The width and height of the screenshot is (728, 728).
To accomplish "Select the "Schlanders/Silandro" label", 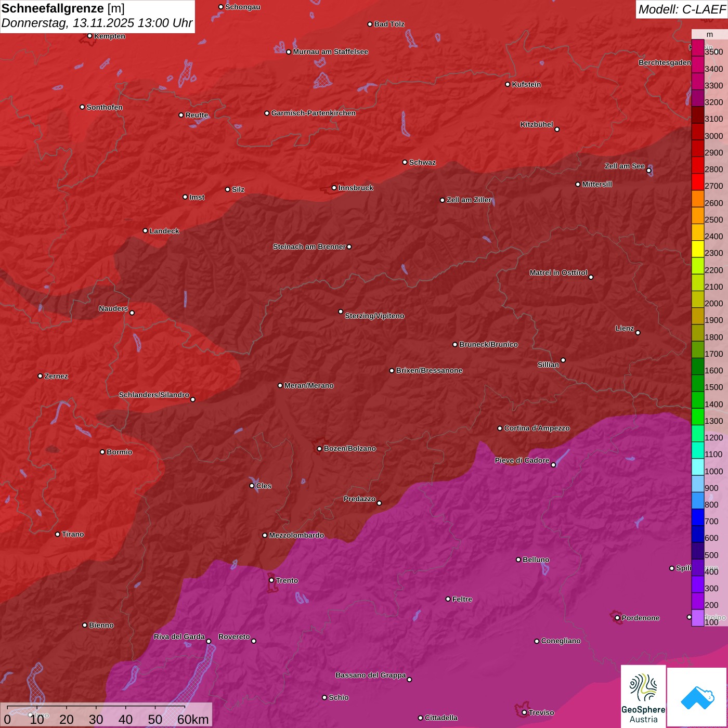I will point(154,395).
